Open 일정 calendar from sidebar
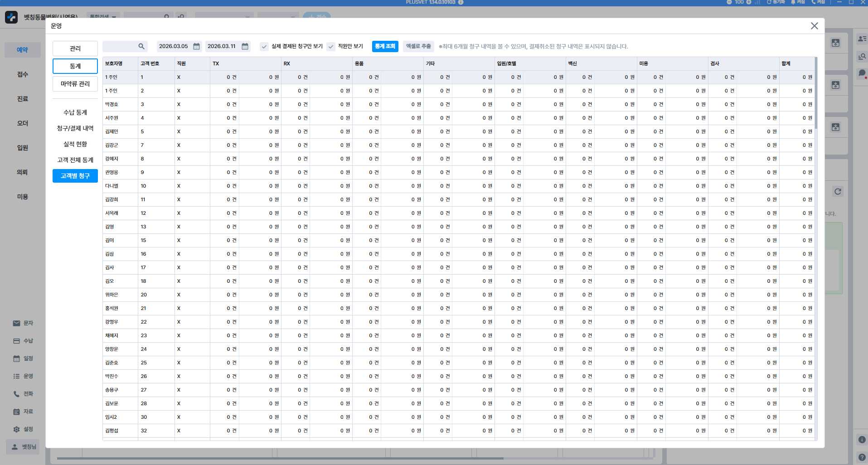Viewport: 868px width, 465px height. (23, 358)
